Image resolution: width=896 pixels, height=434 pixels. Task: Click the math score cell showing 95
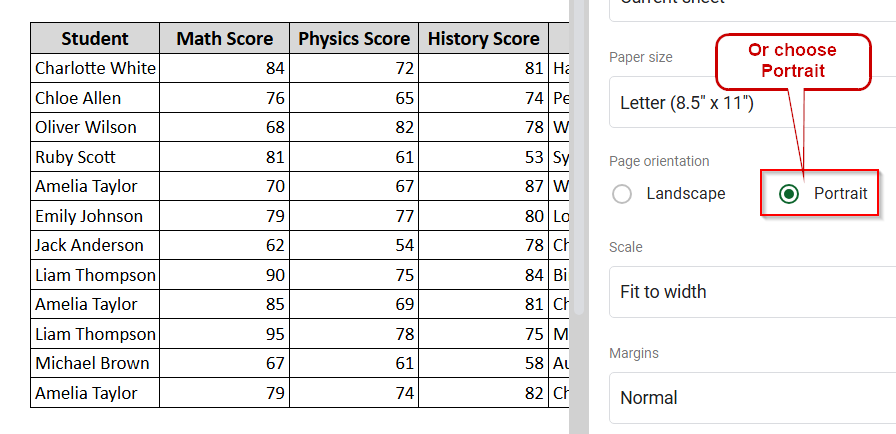[225, 333]
